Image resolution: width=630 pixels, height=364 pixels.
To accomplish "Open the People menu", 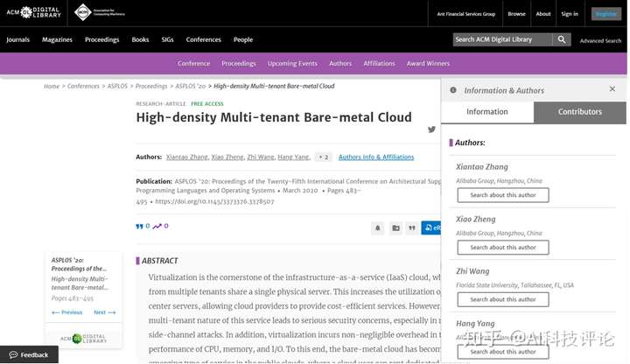I will point(243,39).
